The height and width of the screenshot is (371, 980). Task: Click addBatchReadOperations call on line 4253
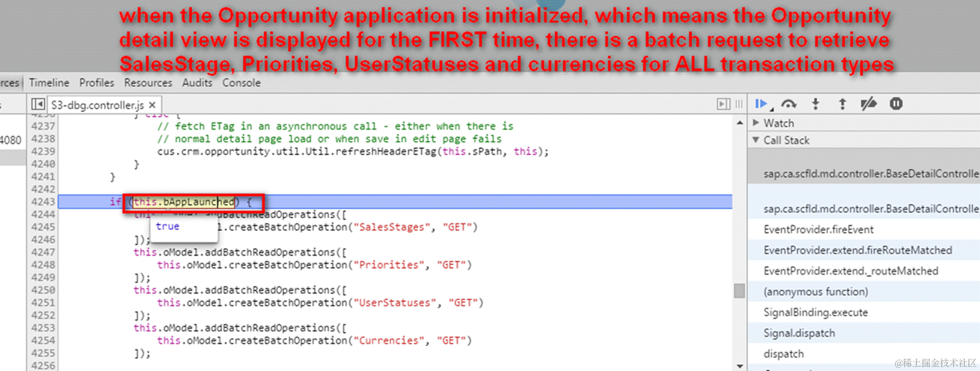coord(270,328)
